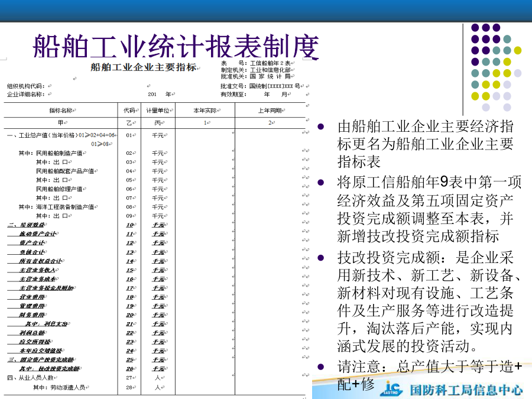Viewport: 532px width, 399px height.
Task: Select the '企业详细名称：' label
Action: (x=26, y=95)
